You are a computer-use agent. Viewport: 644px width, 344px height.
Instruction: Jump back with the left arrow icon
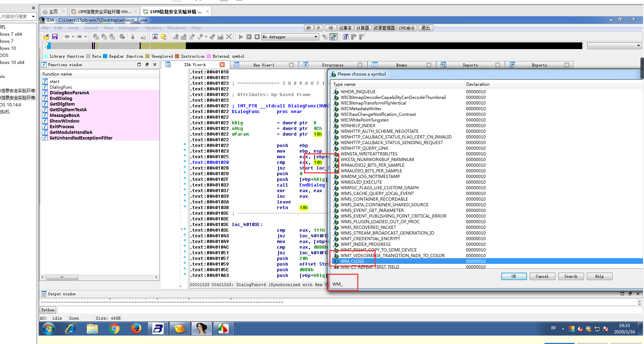pyautogui.click(x=67, y=37)
